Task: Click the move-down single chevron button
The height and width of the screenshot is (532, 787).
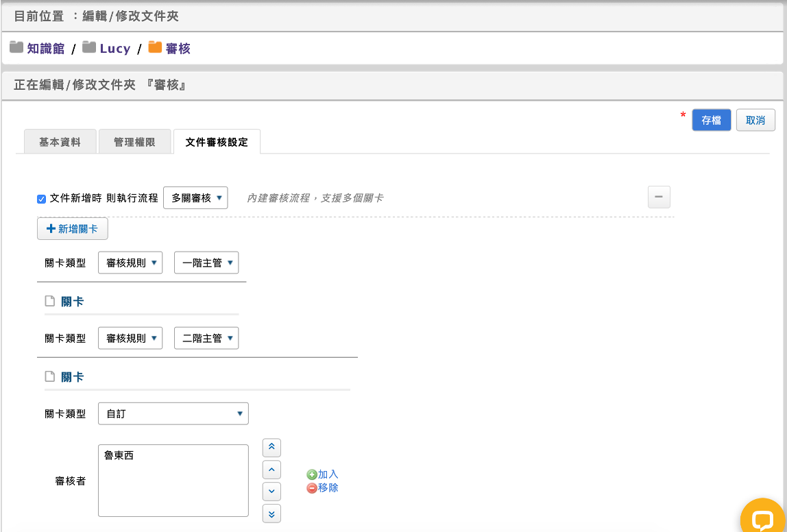Action: [271, 492]
